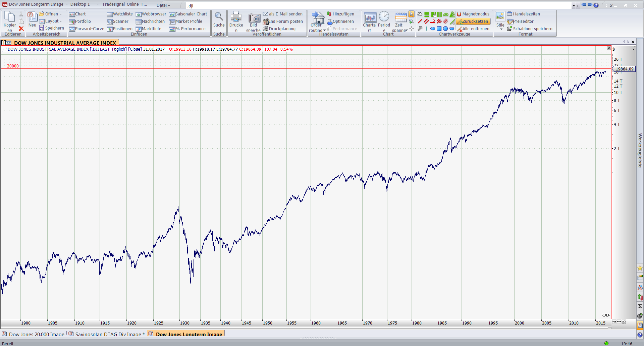Expand the Öffnen dropdown
644x346 pixels.
click(61, 14)
